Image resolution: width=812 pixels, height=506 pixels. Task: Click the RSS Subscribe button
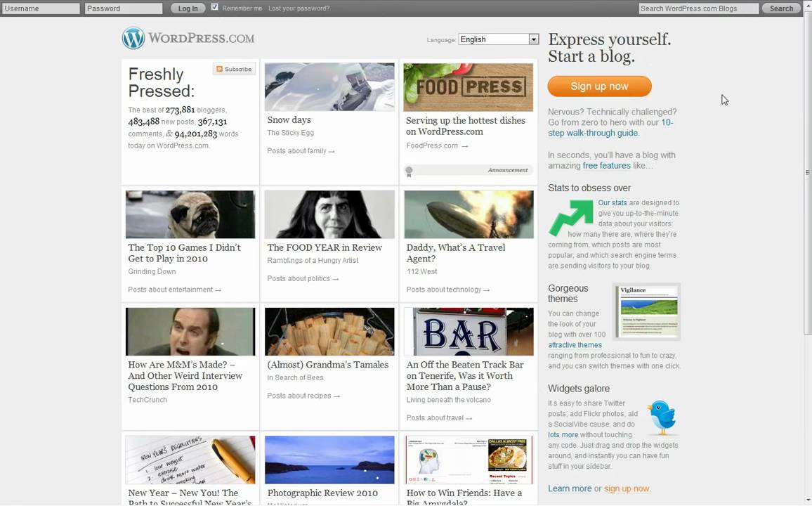point(234,69)
